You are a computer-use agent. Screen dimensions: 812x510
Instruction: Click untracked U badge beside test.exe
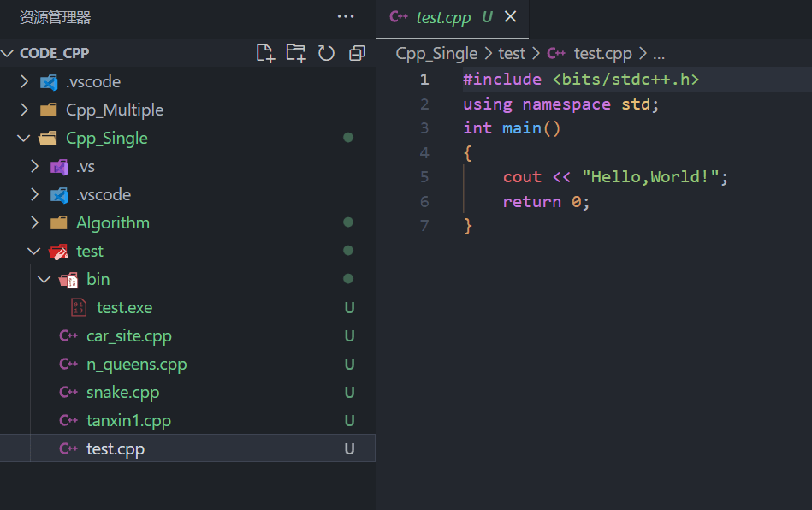tap(350, 307)
